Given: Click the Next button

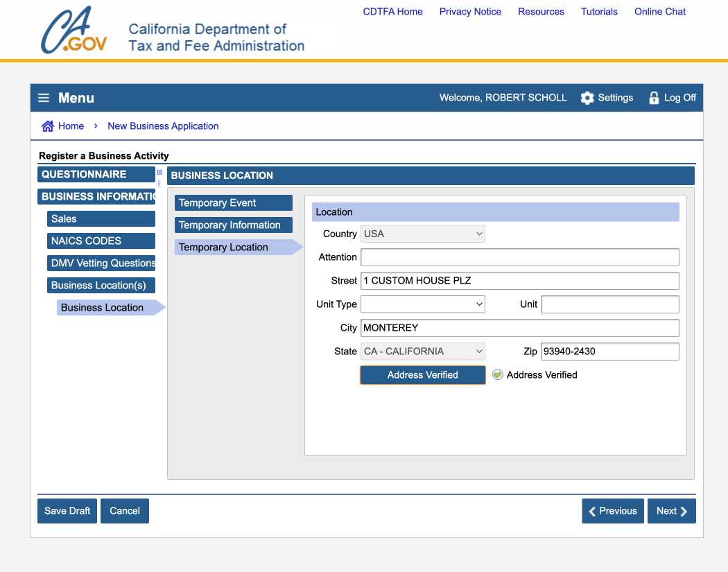Looking at the screenshot, I should tap(671, 511).
